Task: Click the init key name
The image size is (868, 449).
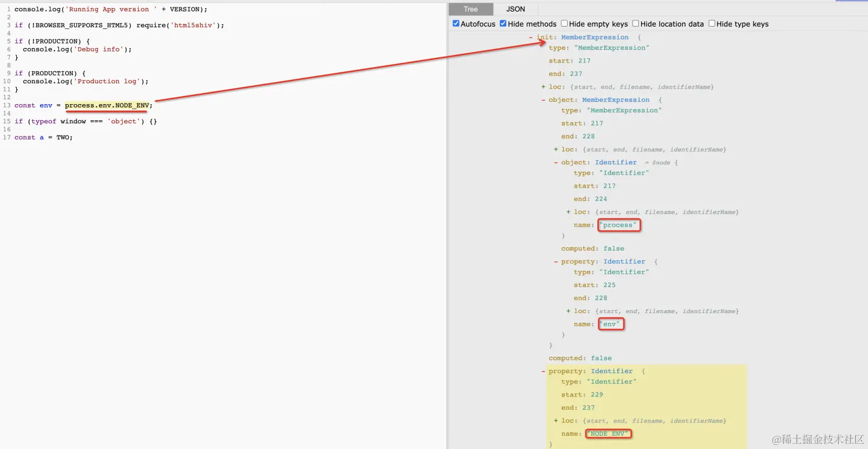Action: [545, 38]
